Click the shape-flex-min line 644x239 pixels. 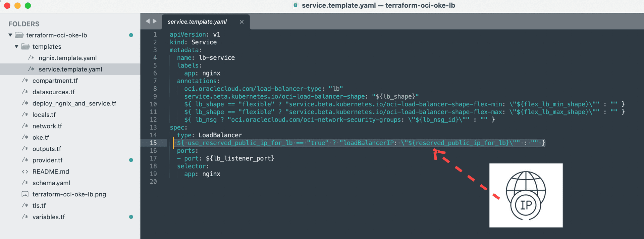click(405, 104)
